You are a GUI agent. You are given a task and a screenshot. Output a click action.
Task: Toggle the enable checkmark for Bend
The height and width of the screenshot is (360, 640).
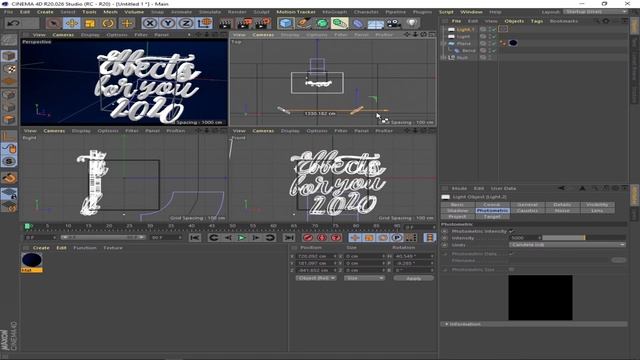[x=494, y=50]
